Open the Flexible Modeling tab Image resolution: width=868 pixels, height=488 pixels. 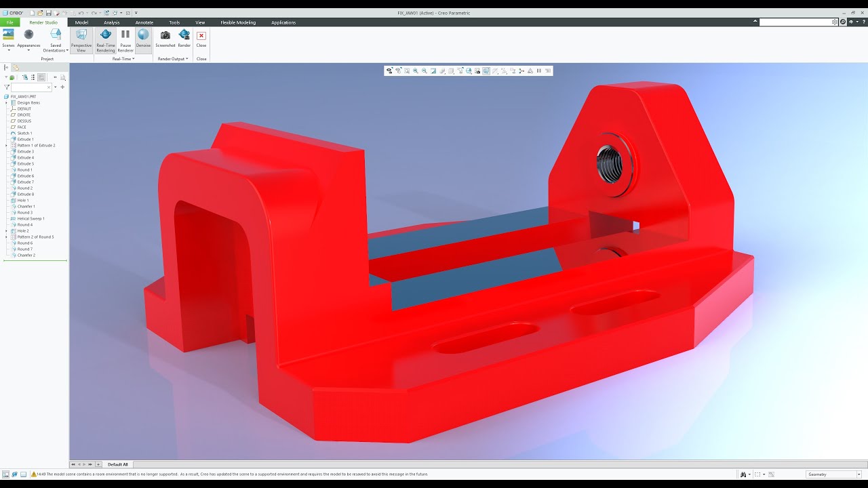(x=238, y=22)
